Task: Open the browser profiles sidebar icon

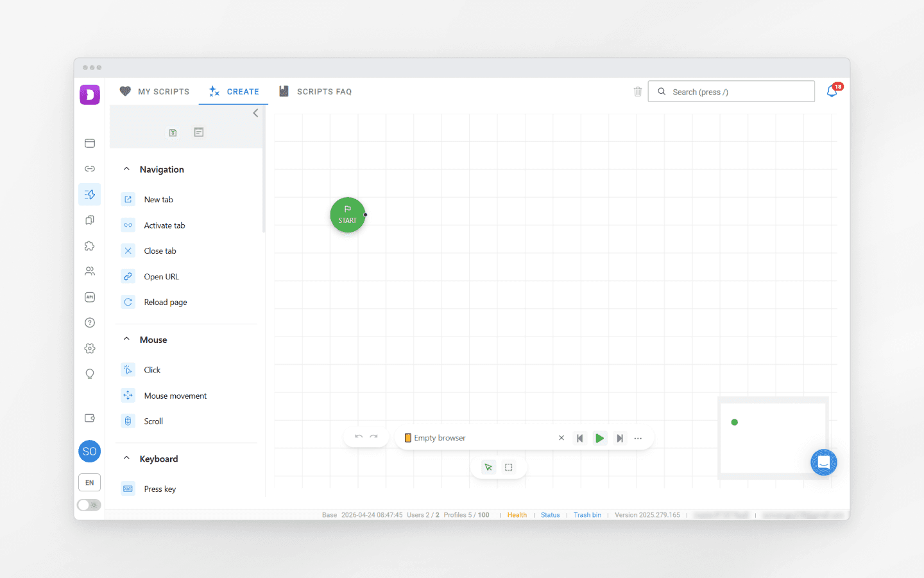Action: tap(90, 143)
